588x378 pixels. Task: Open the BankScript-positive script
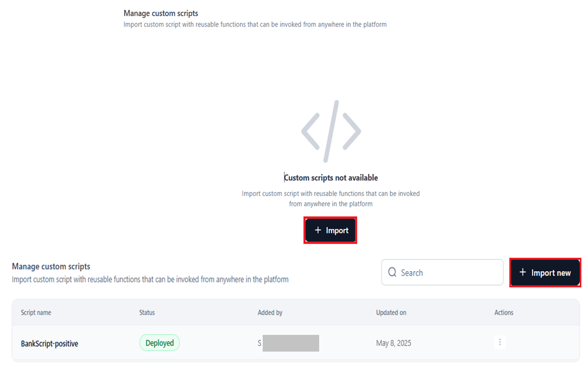(x=49, y=343)
